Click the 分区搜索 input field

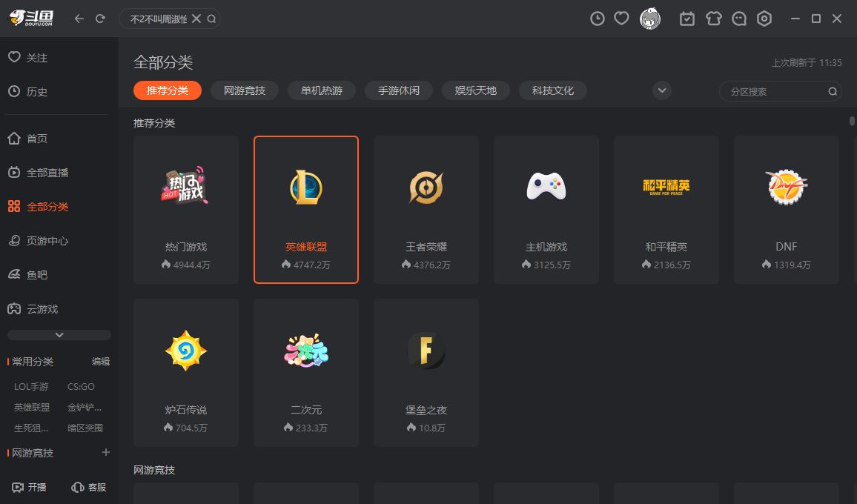point(780,91)
